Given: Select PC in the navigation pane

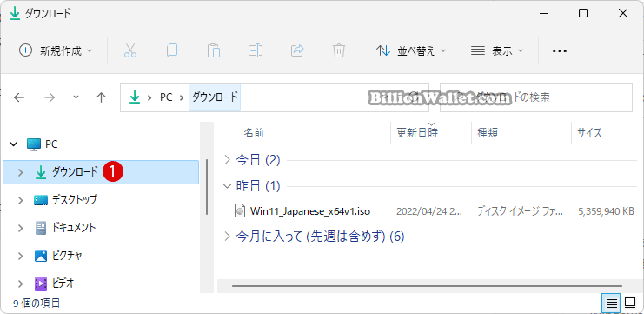Looking at the screenshot, I should point(52,144).
